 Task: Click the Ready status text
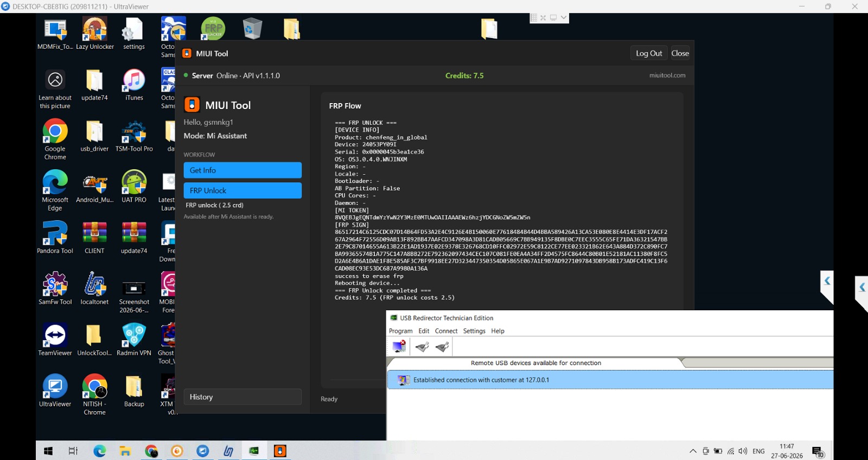point(329,399)
